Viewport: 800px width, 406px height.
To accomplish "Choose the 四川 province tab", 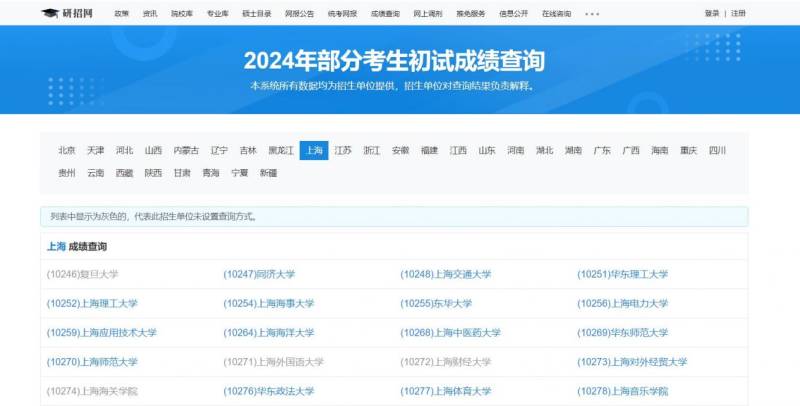I will click(x=717, y=150).
